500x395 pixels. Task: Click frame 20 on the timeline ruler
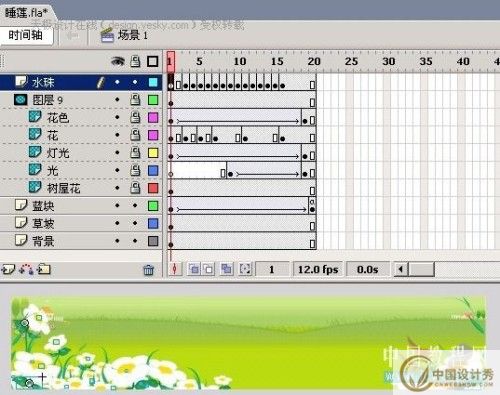coord(314,61)
